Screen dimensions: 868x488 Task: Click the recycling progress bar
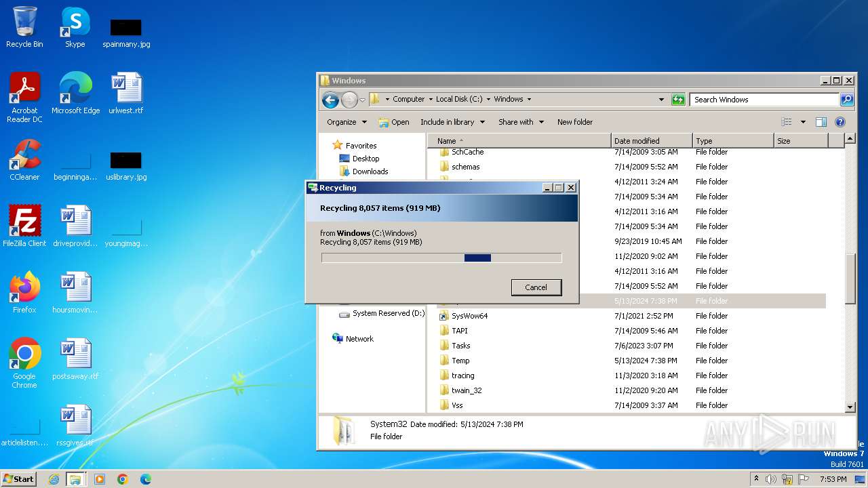tap(441, 258)
